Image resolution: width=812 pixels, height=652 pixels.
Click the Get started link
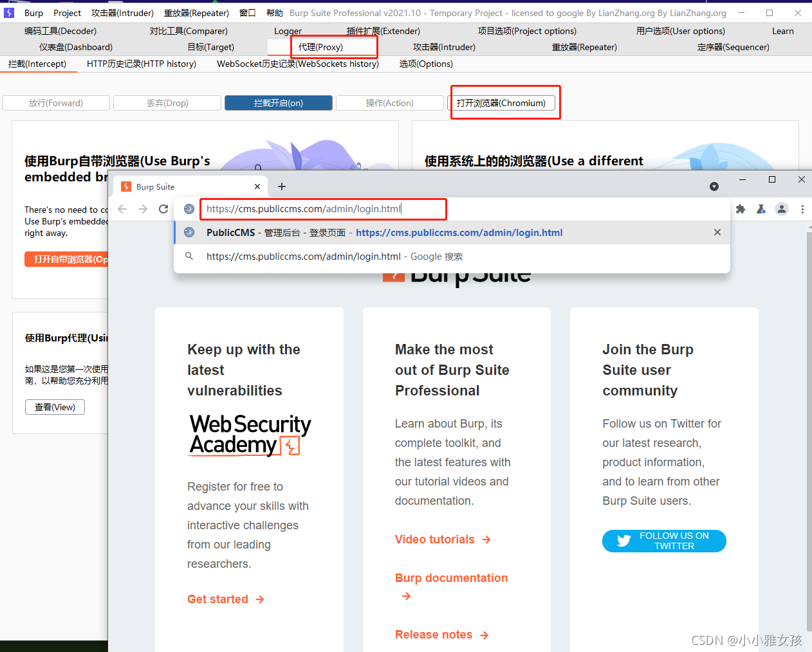(226, 599)
